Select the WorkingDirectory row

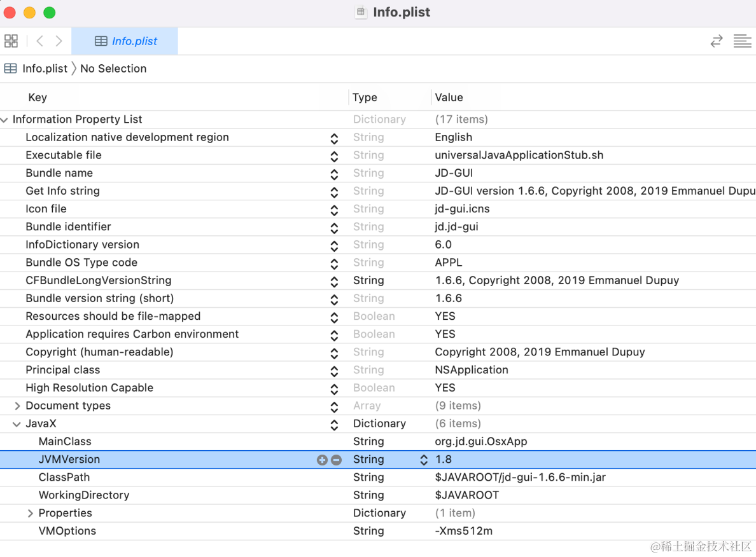pyautogui.click(x=378, y=495)
